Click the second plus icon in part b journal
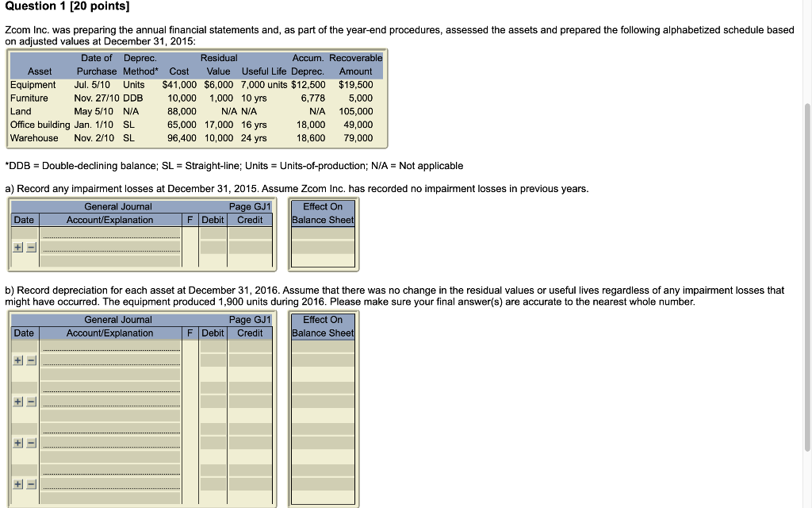This screenshot has height=508, width=812. click(17, 402)
